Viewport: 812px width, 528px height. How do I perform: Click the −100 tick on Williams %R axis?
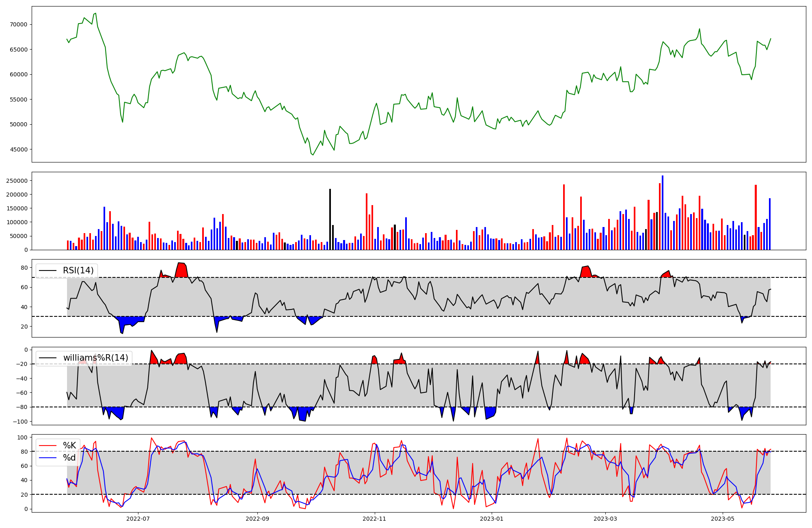point(20,422)
